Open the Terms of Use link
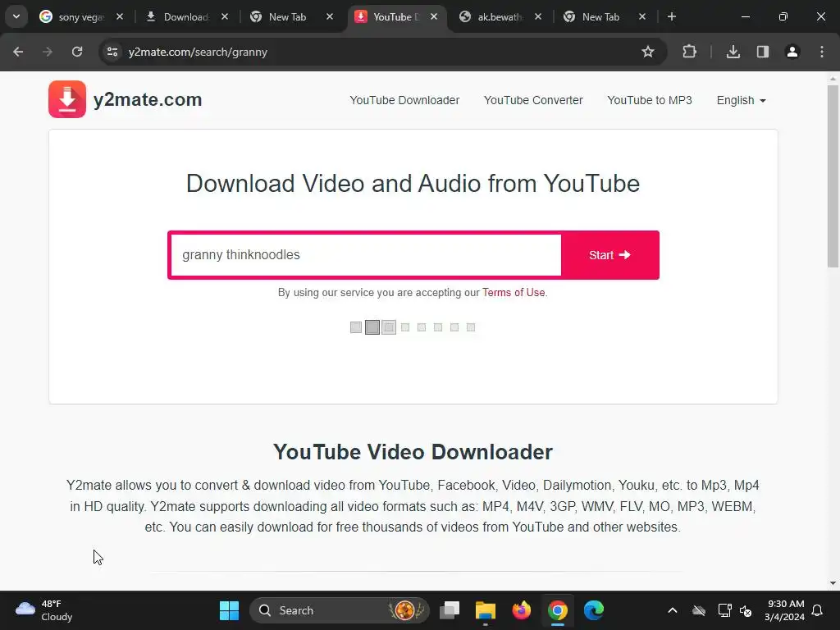 514,293
